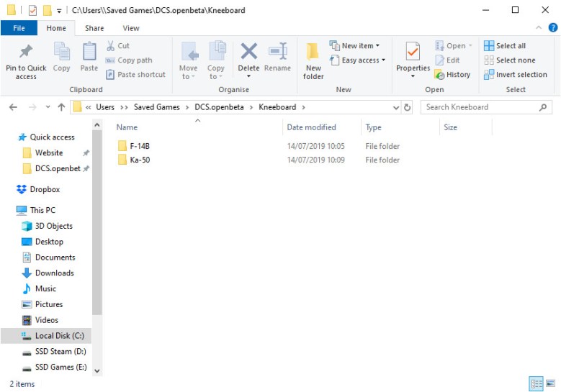The height and width of the screenshot is (392, 561).
Task: Switch to details view in status bar
Action: pos(536,384)
